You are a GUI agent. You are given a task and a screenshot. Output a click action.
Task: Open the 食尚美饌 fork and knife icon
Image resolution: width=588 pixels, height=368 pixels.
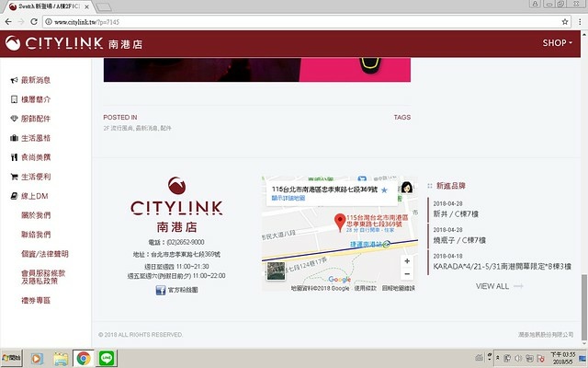coord(14,157)
